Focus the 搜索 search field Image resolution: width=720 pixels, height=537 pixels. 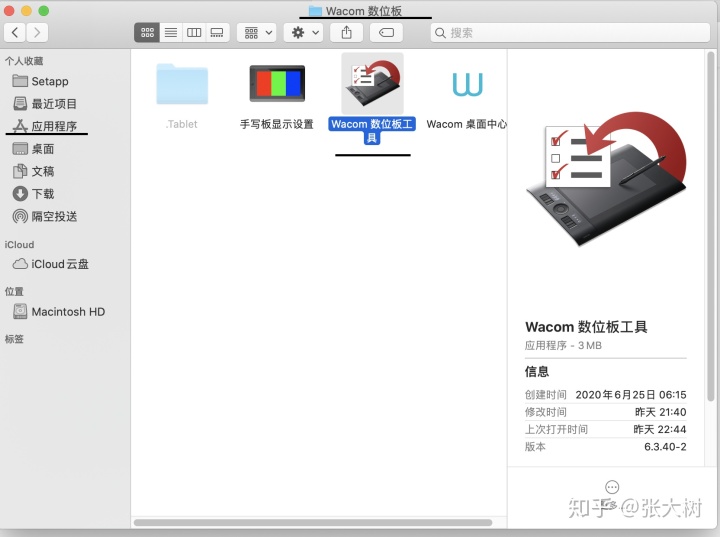tap(570, 33)
